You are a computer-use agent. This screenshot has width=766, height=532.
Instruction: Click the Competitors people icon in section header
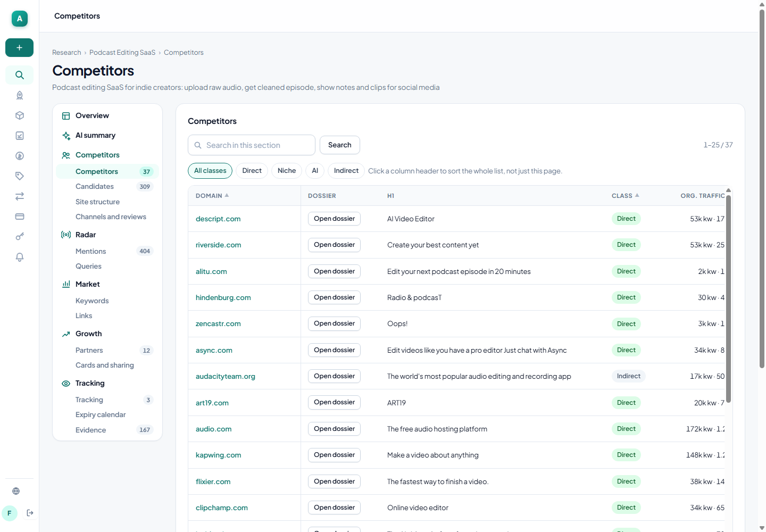click(66, 155)
